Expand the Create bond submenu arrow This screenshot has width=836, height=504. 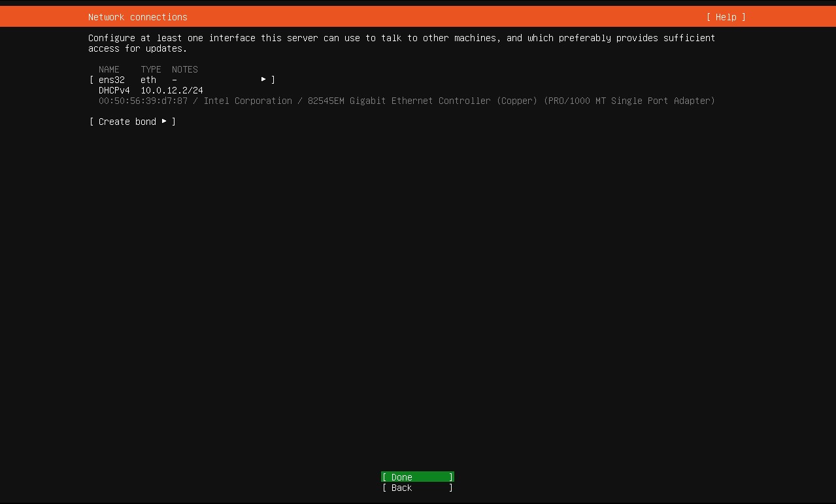[164, 122]
